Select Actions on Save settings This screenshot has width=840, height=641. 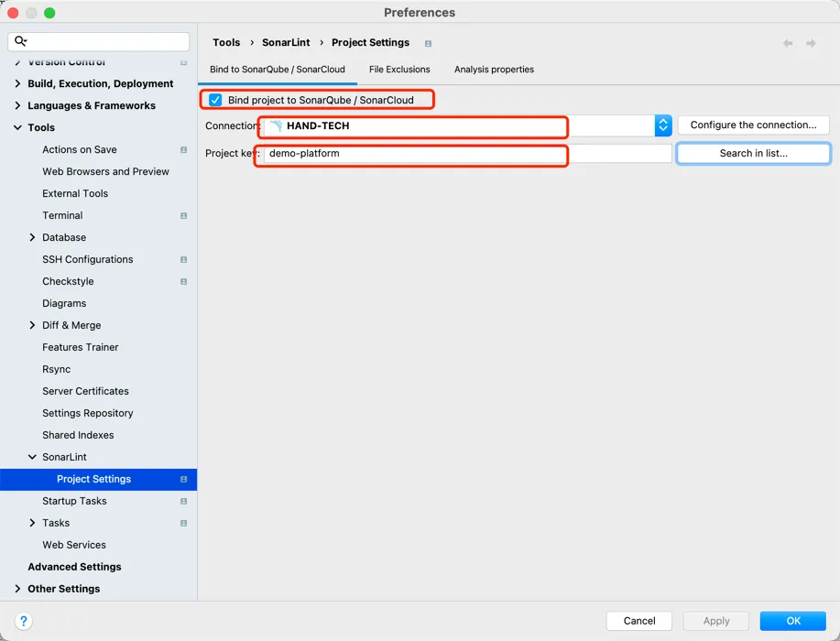80,149
